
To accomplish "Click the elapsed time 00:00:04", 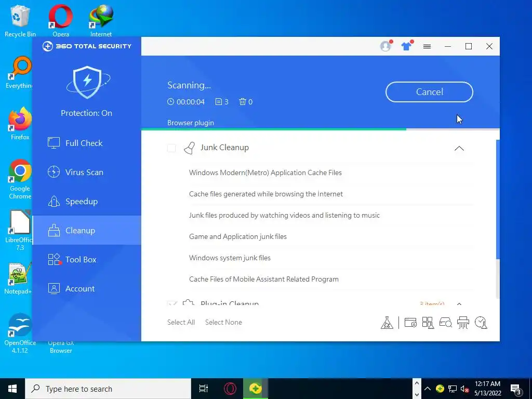I will [186, 102].
